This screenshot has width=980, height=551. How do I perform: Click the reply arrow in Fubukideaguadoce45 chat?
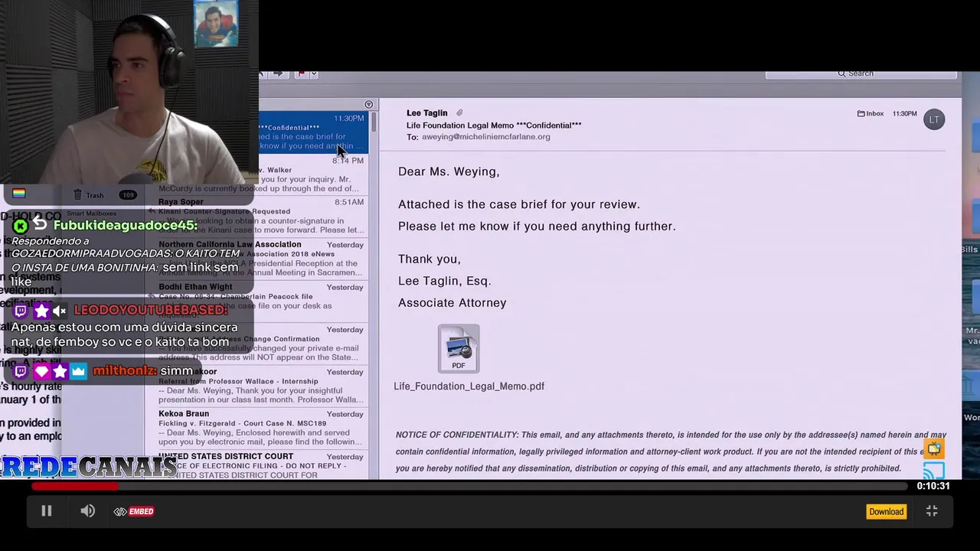(40, 225)
